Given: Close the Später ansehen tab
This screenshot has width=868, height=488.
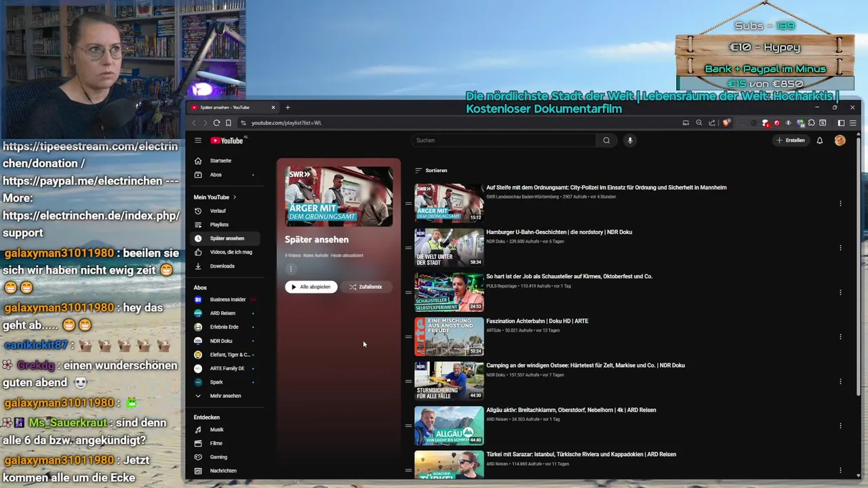Looking at the screenshot, I should (x=273, y=107).
